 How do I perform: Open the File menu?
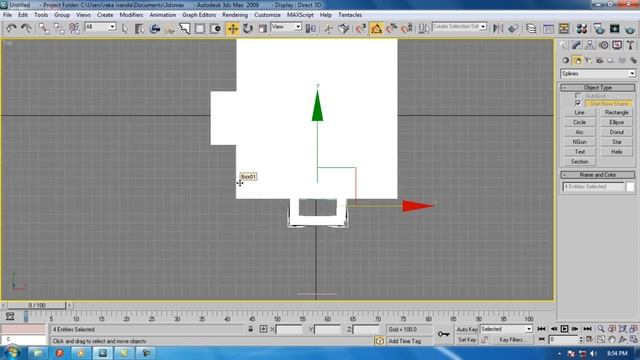[x=7, y=15]
